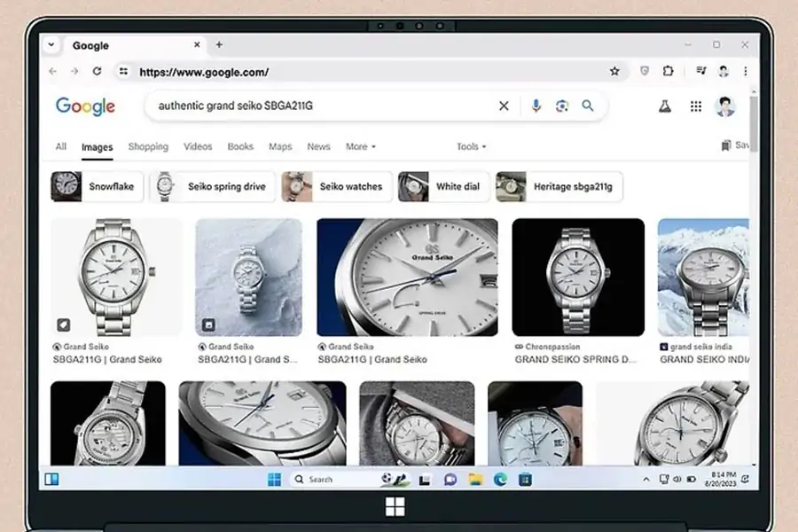The image size is (798, 532).
Task: Open the Microsoft Store taskbar icon
Action: point(525,480)
